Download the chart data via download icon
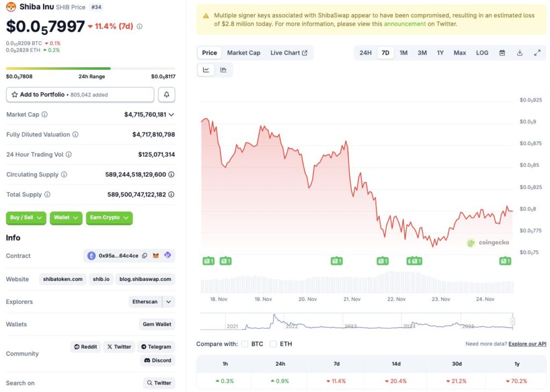 tap(519, 53)
